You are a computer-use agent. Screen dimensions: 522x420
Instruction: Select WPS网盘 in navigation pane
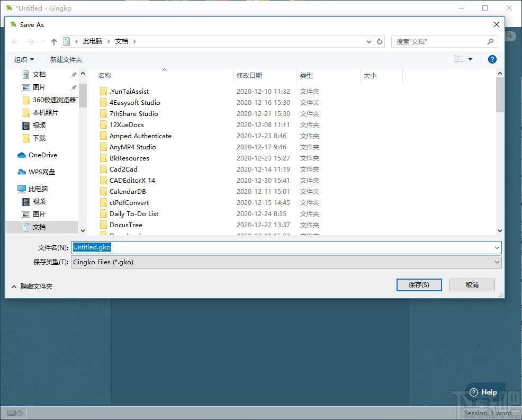37,172
